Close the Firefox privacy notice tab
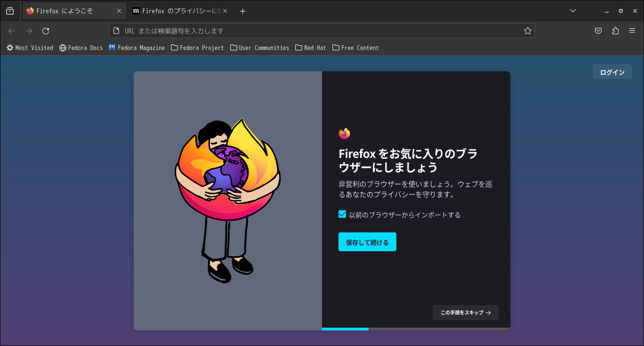Image resolution: width=644 pixels, height=346 pixels. click(x=225, y=11)
